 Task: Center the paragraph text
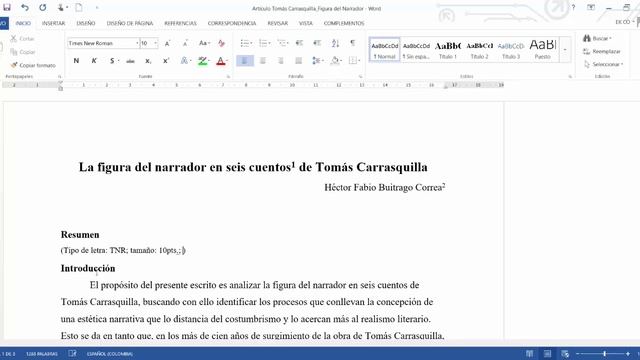pos(263,61)
